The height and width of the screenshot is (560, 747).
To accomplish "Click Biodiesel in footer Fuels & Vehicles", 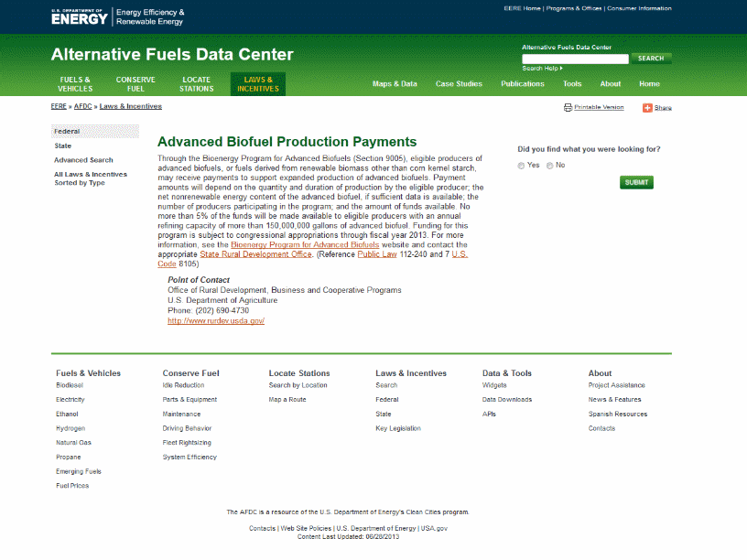I will pos(70,385).
